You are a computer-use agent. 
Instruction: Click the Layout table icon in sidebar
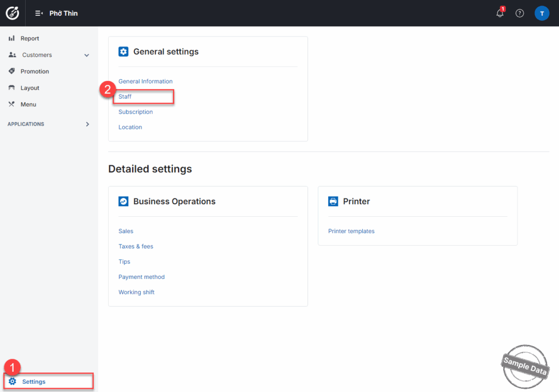(11, 88)
